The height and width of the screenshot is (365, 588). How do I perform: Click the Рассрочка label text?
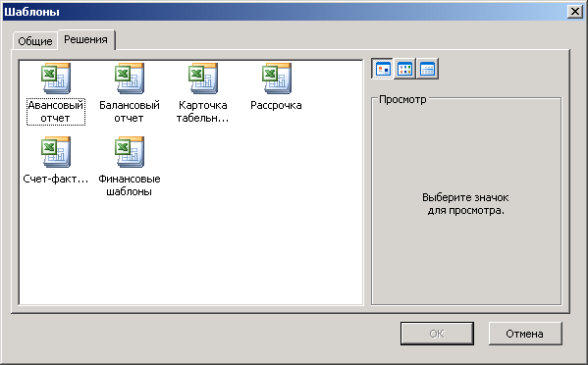tap(276, 105)
